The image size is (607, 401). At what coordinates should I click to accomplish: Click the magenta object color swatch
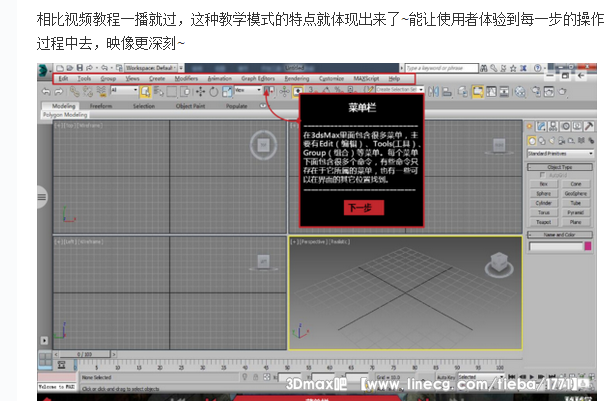coord(588,246)
